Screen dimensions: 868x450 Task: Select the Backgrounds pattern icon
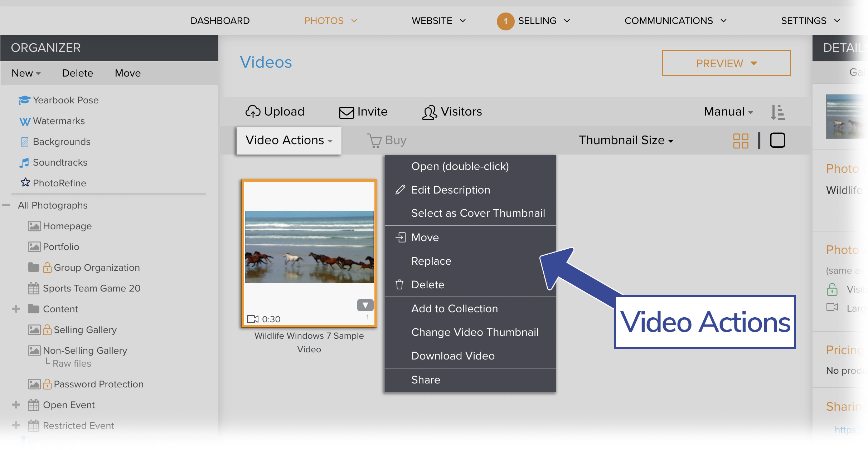coord(25,142)
